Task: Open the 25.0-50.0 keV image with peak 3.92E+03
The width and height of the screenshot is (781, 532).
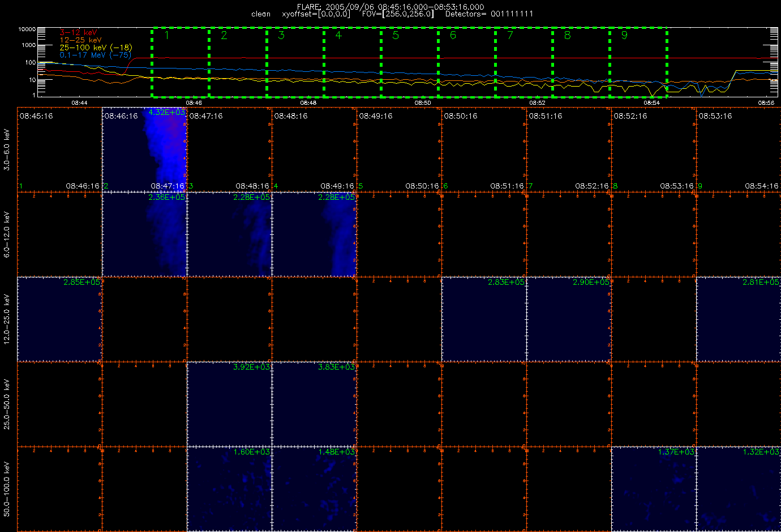Action: (229, 404)
